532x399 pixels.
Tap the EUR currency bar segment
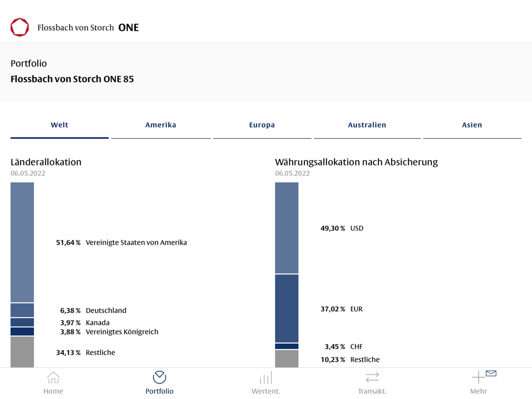pos(287,309)
